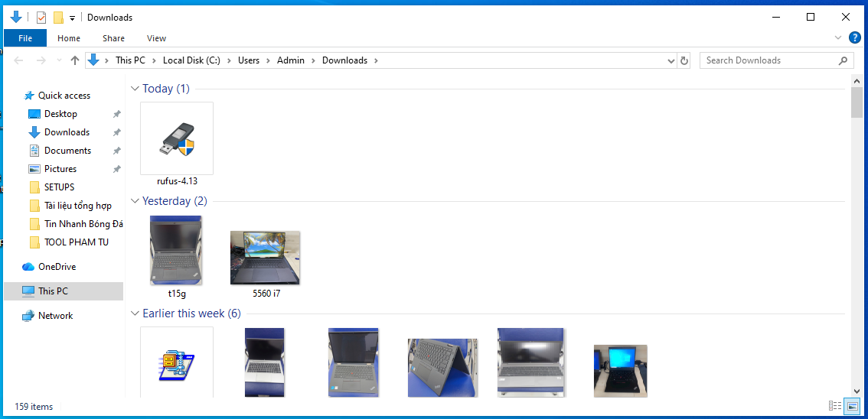This screenshot has height=419, width=868.
Task: Switch to details view layout icon
Action: [x=834, y=406]
